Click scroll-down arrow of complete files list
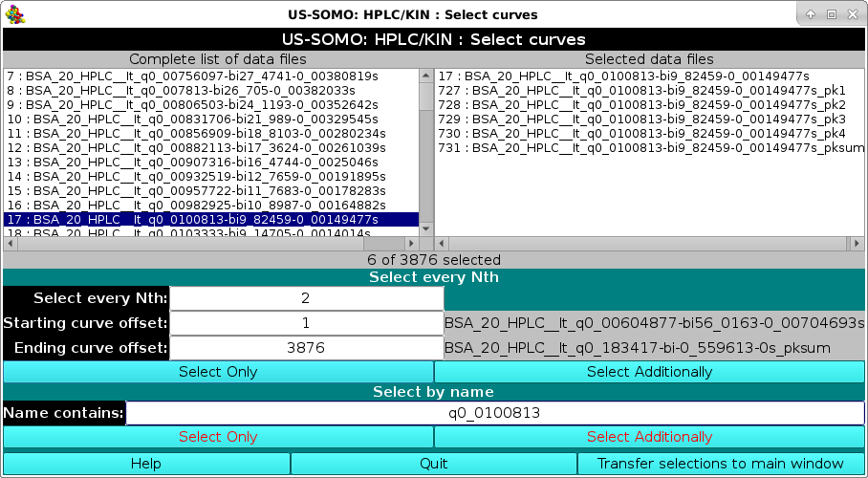The height and width of the screenshot is (478, 868). pyautogui.click(x=426, y=228)
